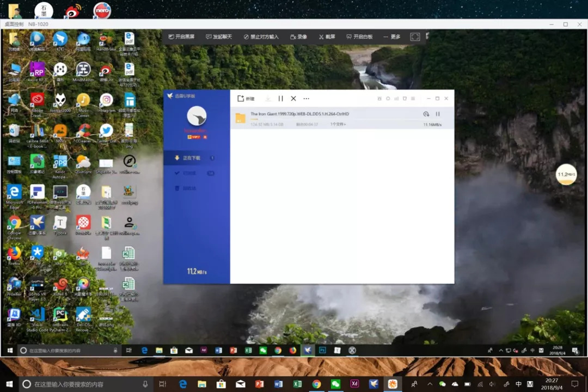The width and height of the screenshot is (588, 392).
Task: Pause all downloads from the top toolbar
Action: pyautogui.click(x=281, y=99)
